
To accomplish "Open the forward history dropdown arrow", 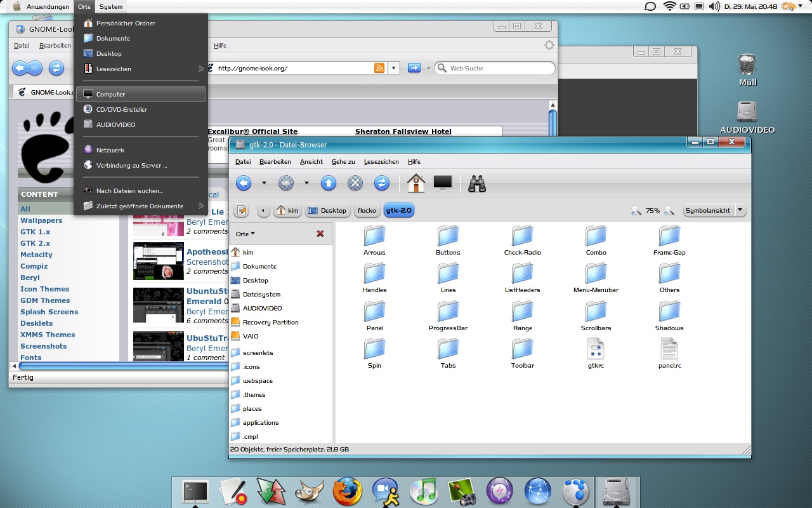I will coord(306,184).
